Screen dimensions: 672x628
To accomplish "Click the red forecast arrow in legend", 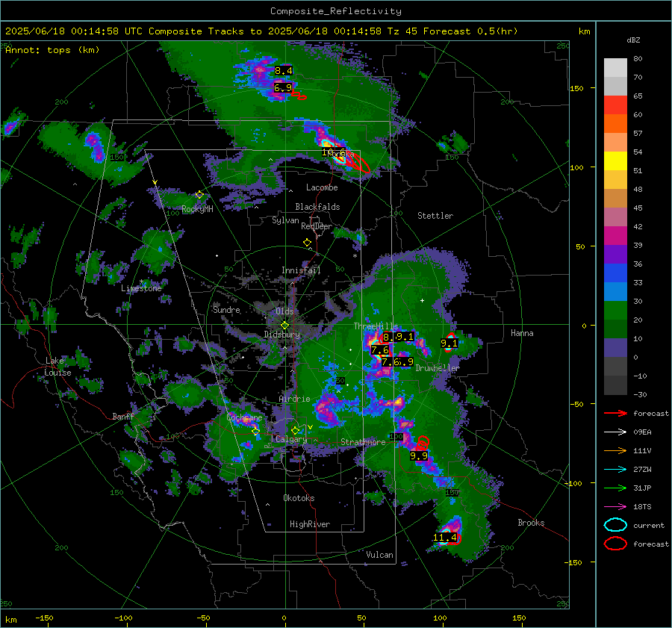I will tap(615, 413).
